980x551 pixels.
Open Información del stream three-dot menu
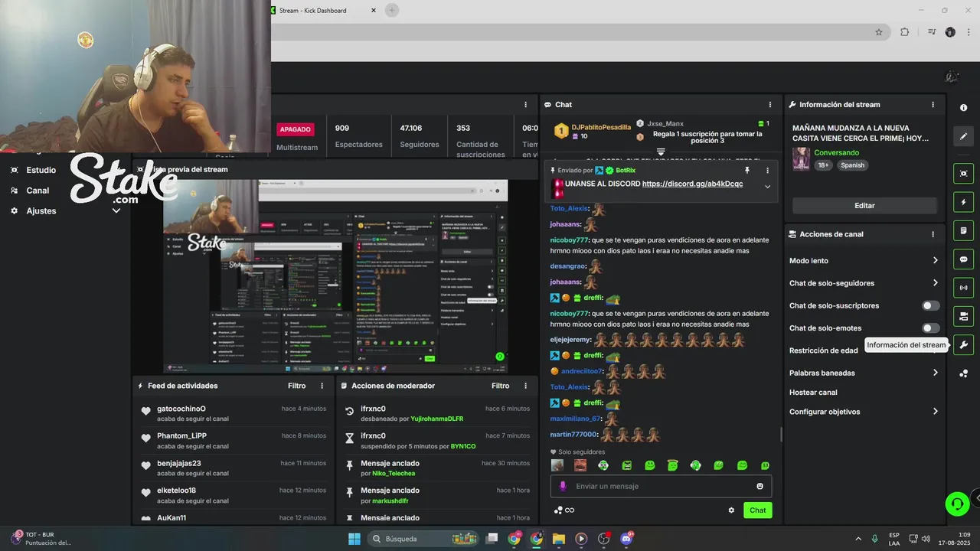[x=933, y=105]
